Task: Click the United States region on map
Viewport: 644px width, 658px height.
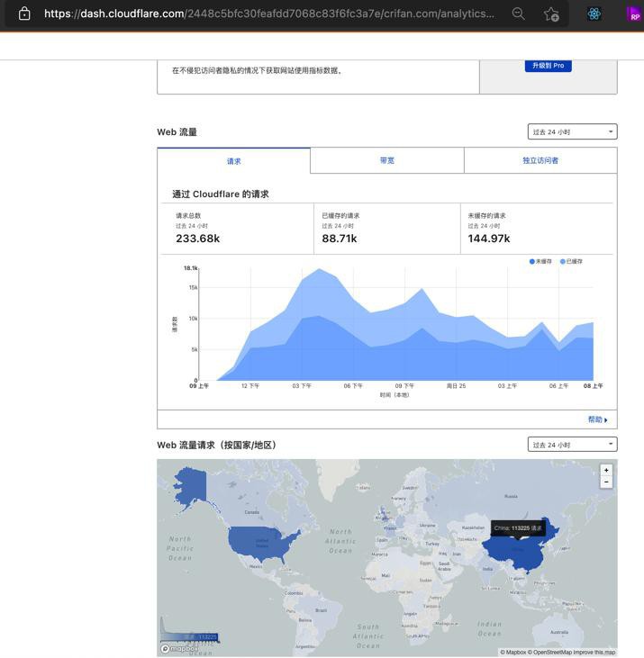Action: tap(261, 543)
